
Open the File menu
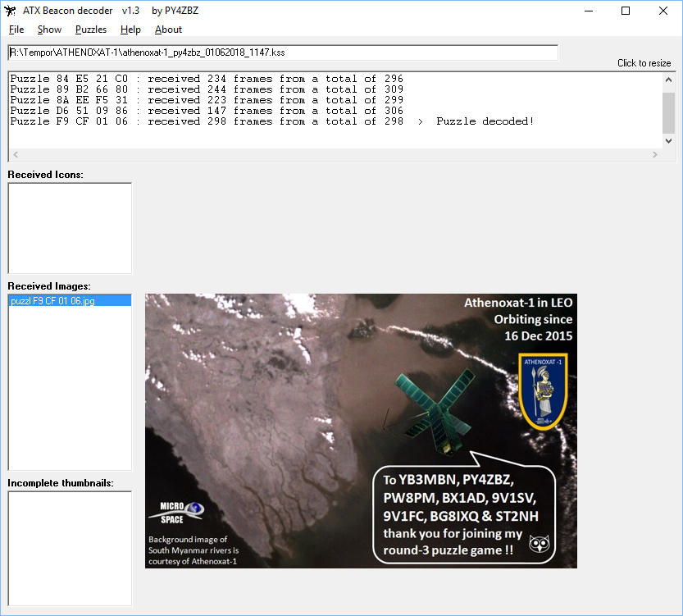click(x=16, y=30)
